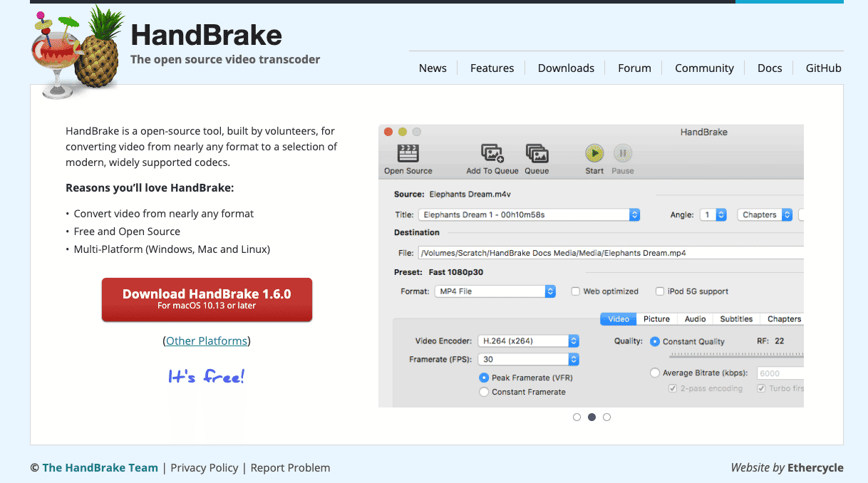868x483 pixels.
Task: Expand the Format MP4 File dropdown
Action: click(495, 291)
